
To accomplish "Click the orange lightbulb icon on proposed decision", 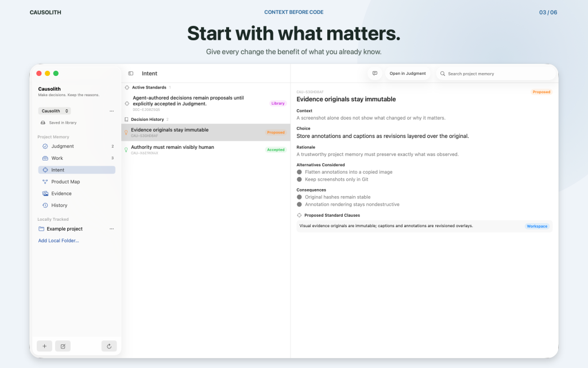I will tap(126, 132).
